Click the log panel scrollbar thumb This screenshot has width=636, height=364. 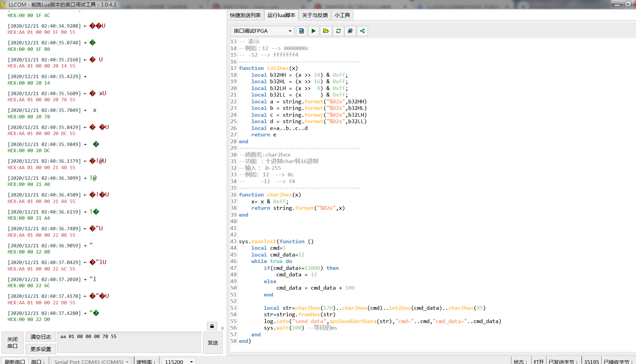pos(222,328)
